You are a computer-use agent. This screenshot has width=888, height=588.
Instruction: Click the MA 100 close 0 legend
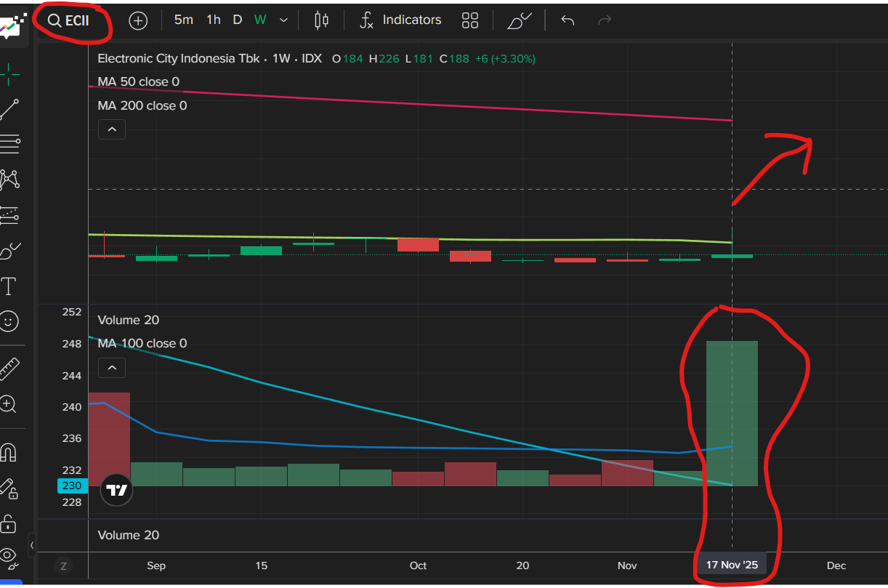pyautogui.click(x=142, y=343)
